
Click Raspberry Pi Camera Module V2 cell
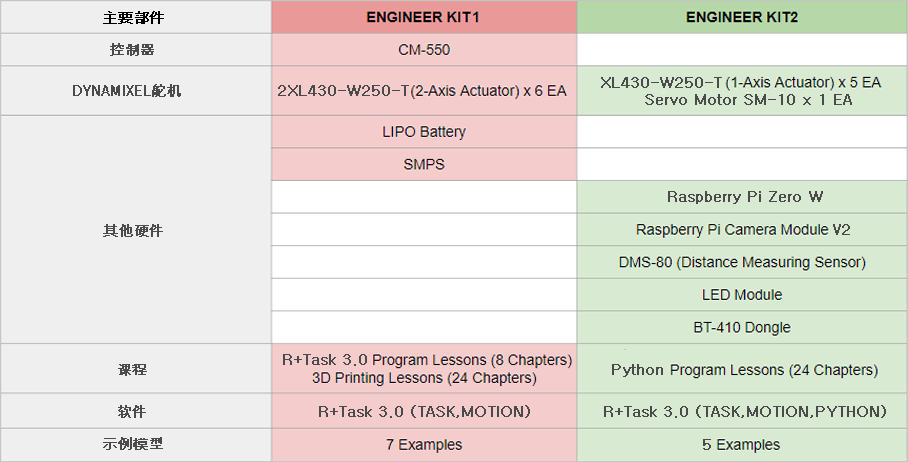coord(742,230)
